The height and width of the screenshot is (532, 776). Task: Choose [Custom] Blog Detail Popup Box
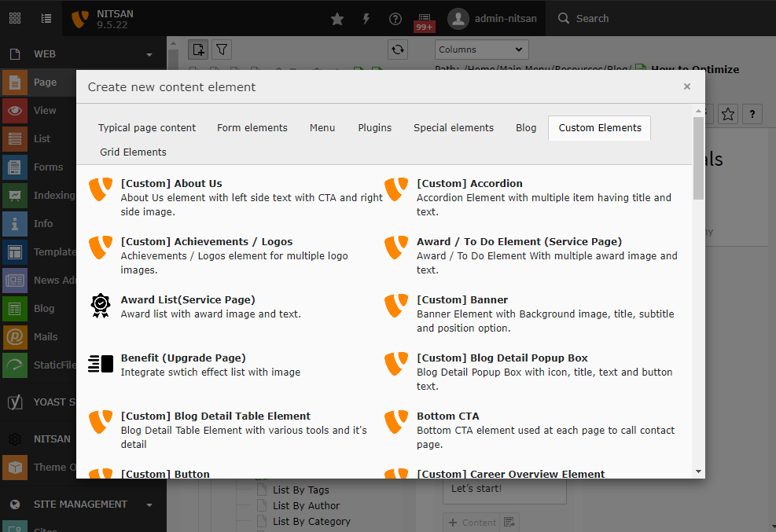coord(532,372)
